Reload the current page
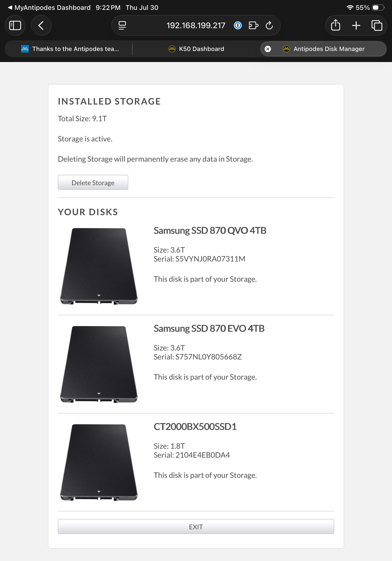 tap(269, 25)
